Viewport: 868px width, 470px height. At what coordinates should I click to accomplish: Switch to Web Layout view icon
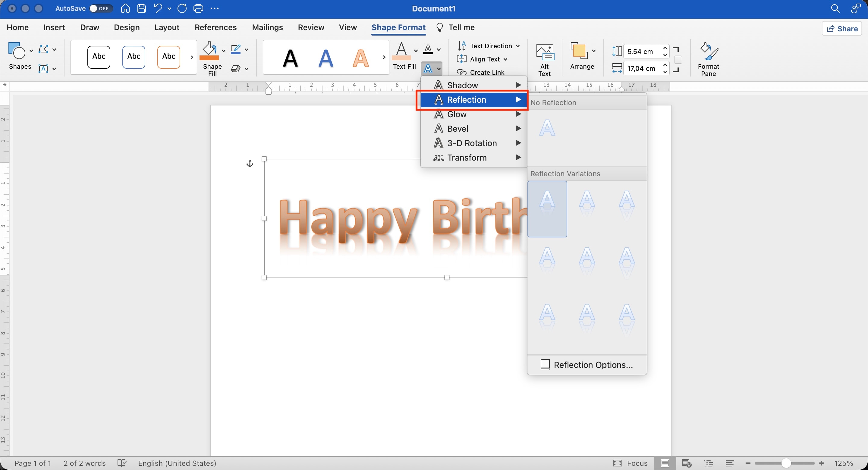click(687, 463)
